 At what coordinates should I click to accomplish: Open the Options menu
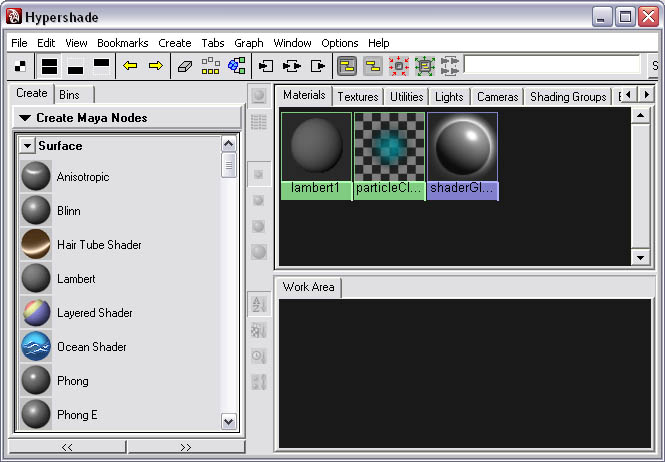340,43
